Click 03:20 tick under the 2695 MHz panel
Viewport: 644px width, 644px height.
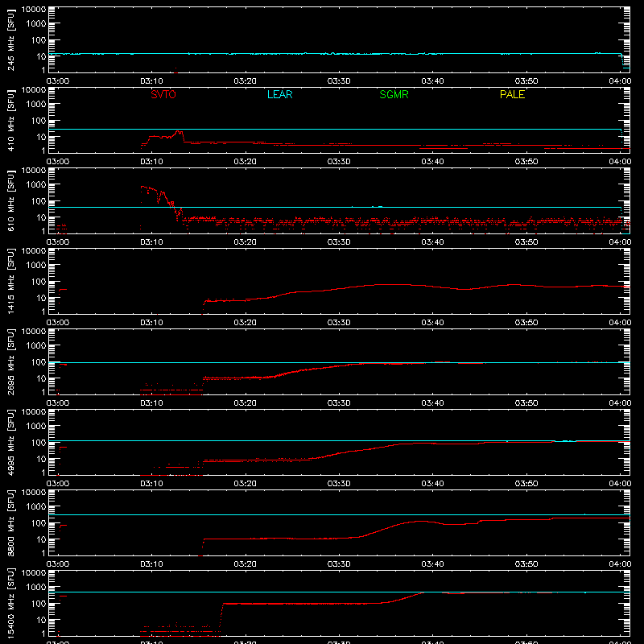246,403
